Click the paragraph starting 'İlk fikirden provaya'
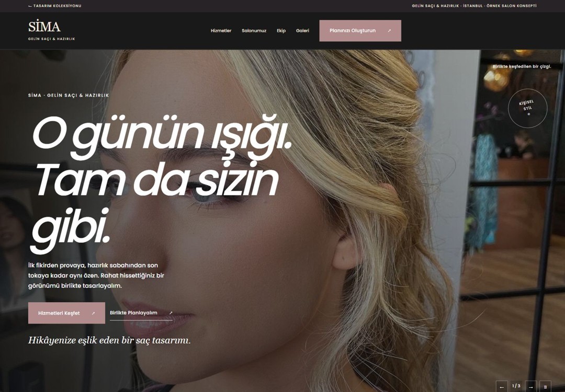 tap(96, 275)
